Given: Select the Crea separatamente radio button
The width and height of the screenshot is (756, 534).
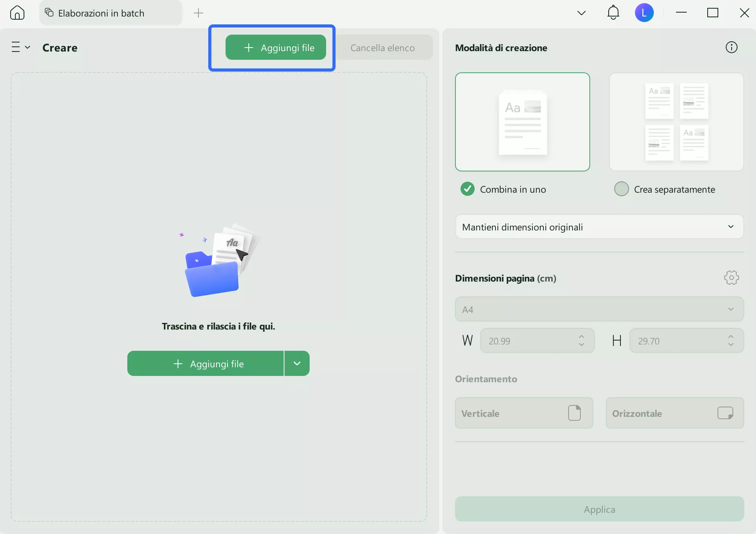Looking at the screenshot, I should [x=622, y=189].
